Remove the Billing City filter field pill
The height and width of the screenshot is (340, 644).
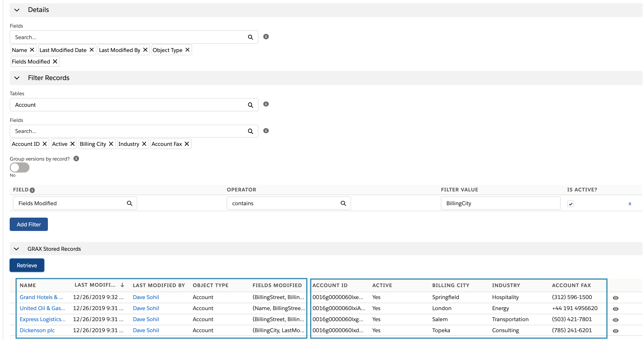click(x=111, y=144)
